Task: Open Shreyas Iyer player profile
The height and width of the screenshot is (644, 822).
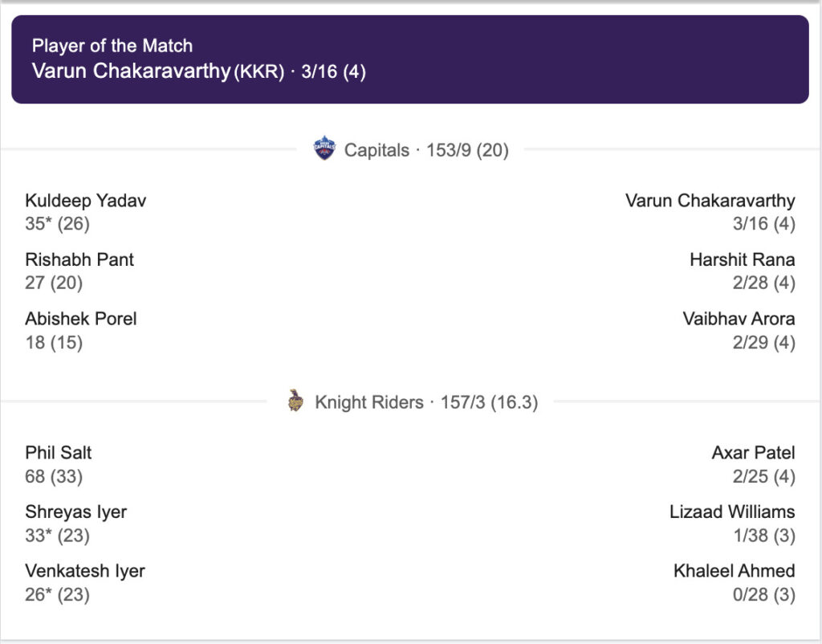Action: pos(76,512)
